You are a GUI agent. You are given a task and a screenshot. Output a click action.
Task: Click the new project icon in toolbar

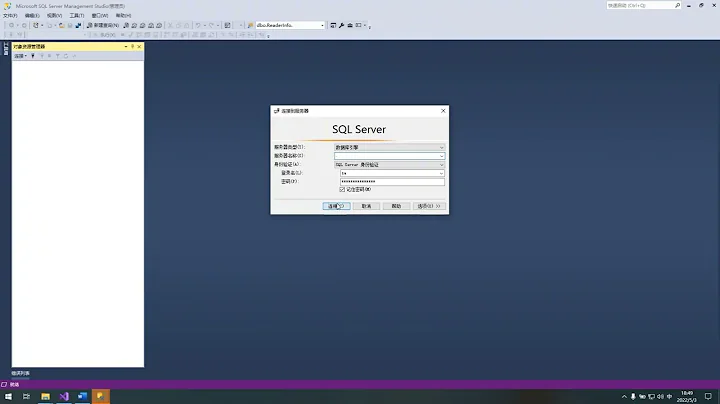pyautogui.click(x=36, y=25)
